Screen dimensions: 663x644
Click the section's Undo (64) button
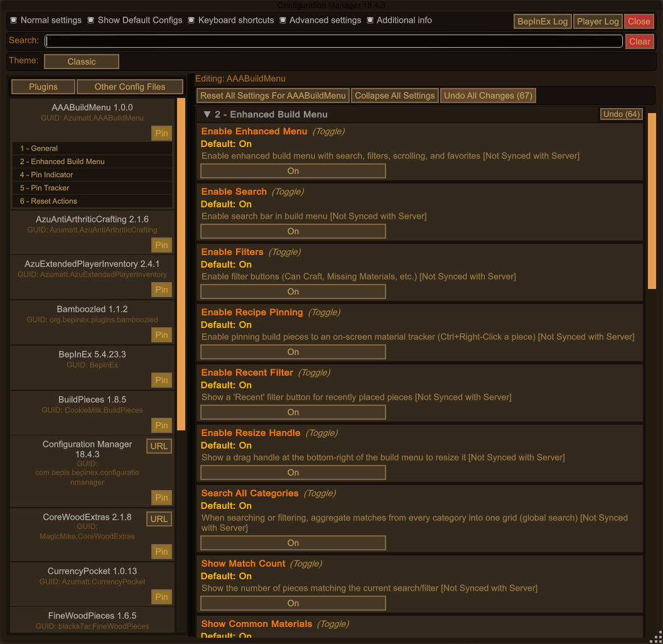point(621,114)
